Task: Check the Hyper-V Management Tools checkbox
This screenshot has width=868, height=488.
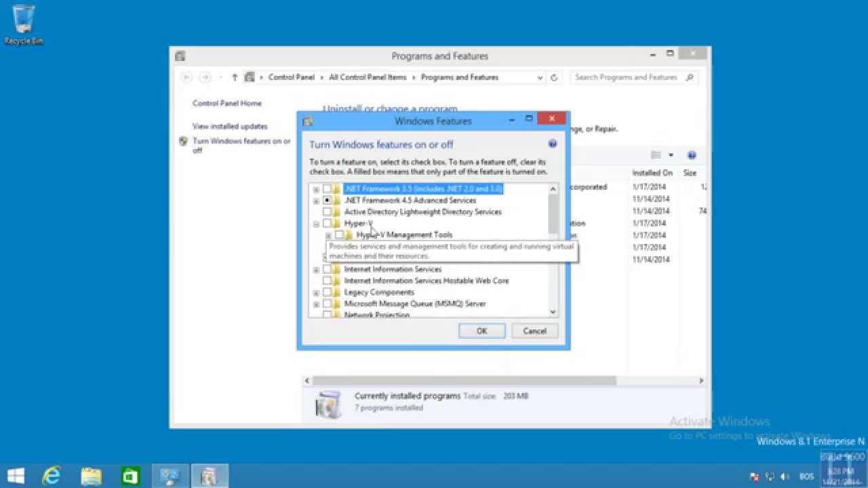Action: pos(339,235)
